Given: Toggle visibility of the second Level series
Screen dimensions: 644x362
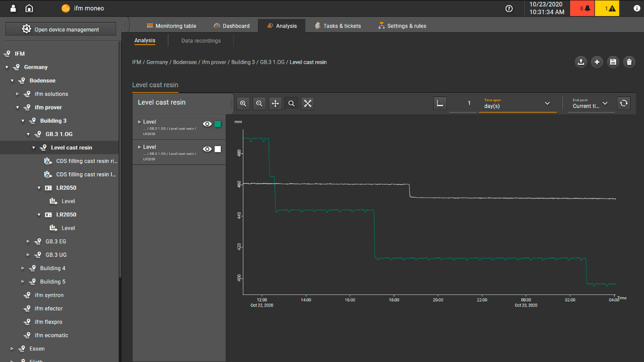Looking at the screenshot, I should [x=207, y=149].
